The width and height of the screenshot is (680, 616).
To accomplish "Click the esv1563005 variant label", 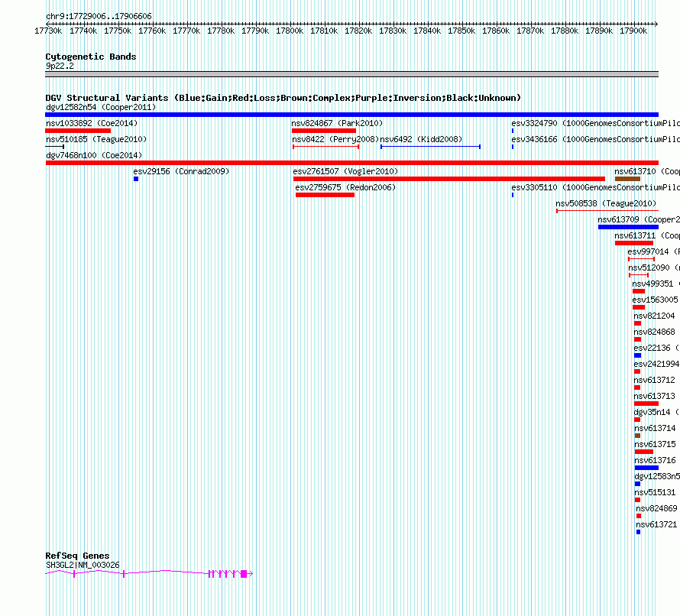I will 655,300.
